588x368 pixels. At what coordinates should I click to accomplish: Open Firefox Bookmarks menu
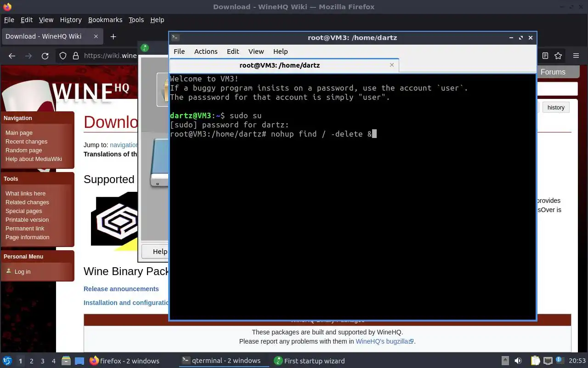105,20
